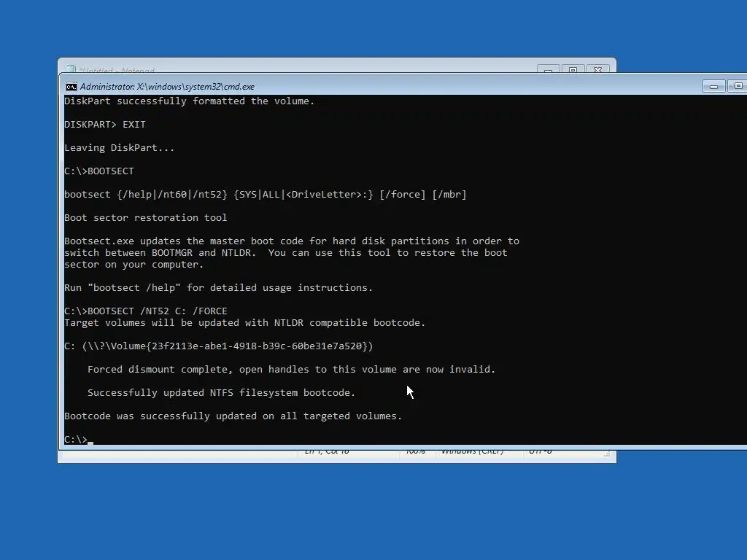Click the line starting 'Bootsect.exe updates the master'

292,241
